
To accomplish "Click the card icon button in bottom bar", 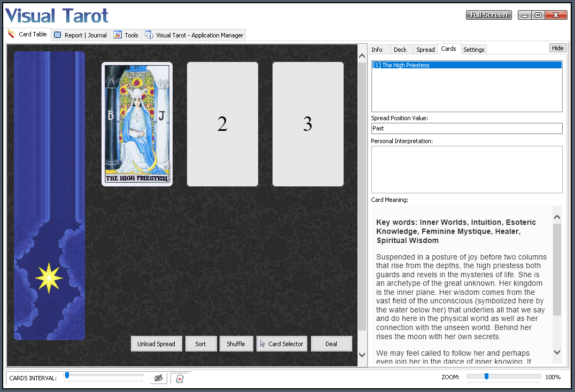I will point(180,379).
